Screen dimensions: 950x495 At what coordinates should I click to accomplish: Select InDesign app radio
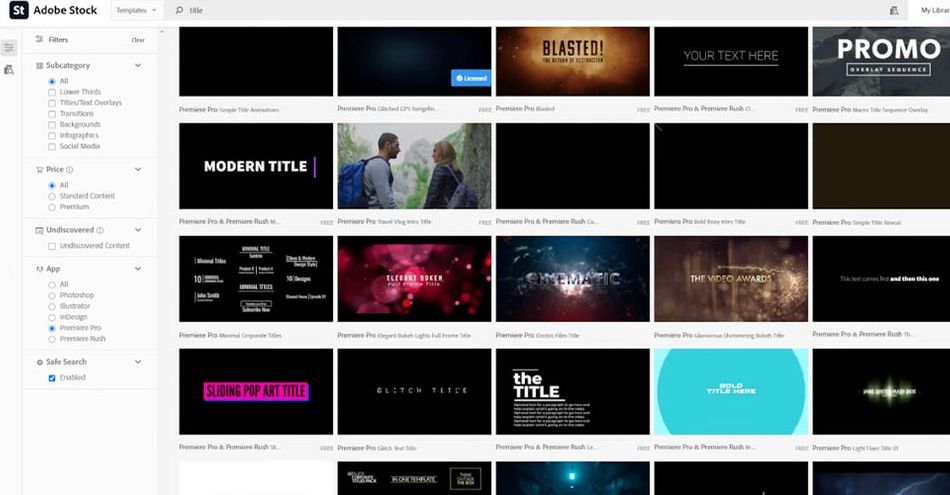pos(51,317)
